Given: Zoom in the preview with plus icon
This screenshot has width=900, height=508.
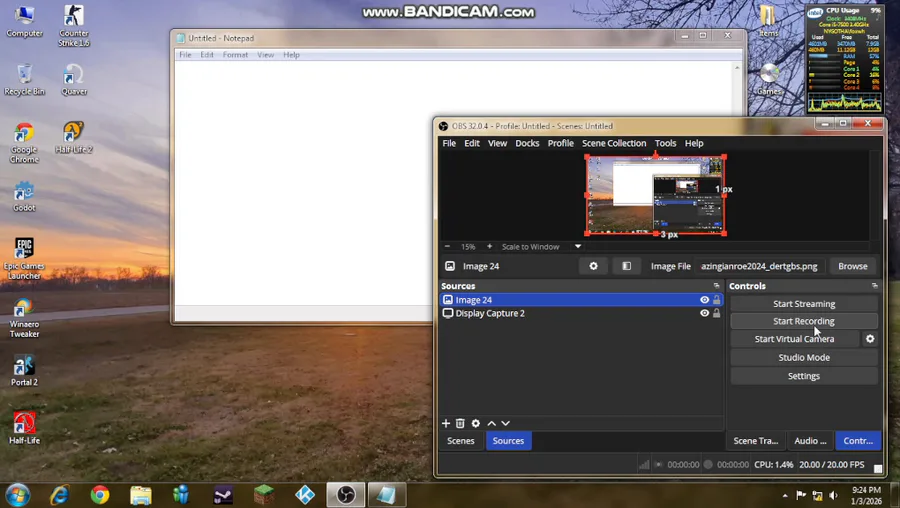Looking at the screenshot, I should click(x=490, y=246).
